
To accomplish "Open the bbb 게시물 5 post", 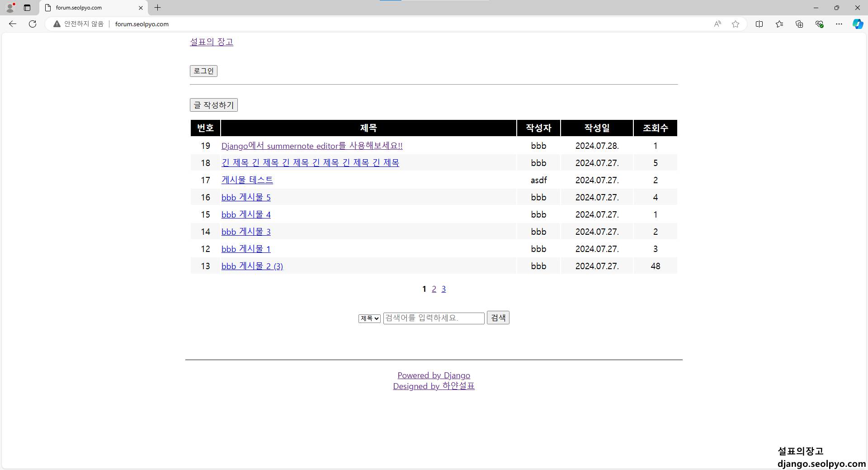I will click(x=246, y=197).
